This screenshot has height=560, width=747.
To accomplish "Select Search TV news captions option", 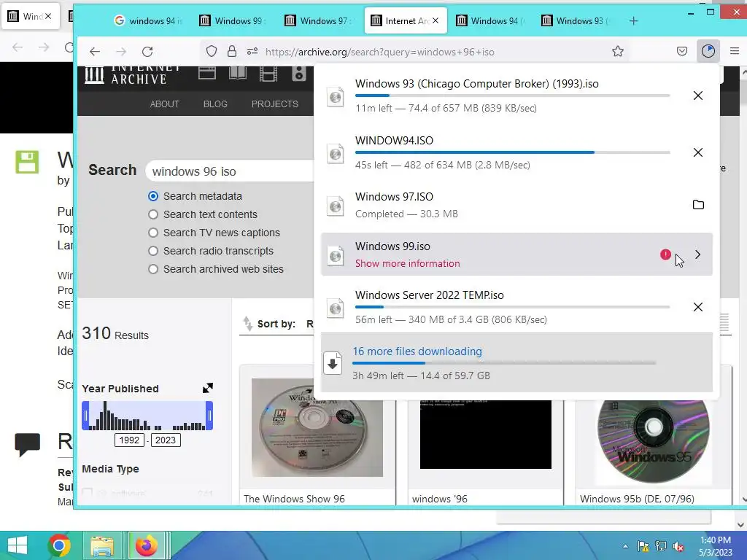I will click(153, 233).
